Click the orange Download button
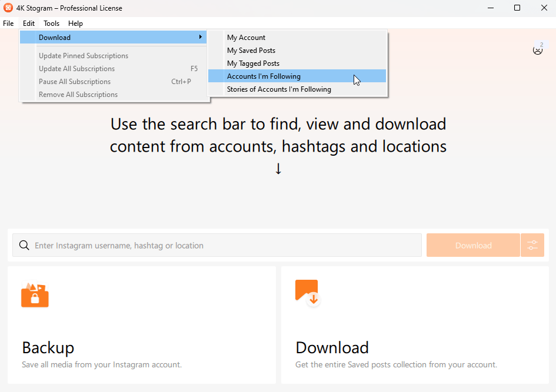The width and height of the screenshot is (556, 392). click(473, 245)
